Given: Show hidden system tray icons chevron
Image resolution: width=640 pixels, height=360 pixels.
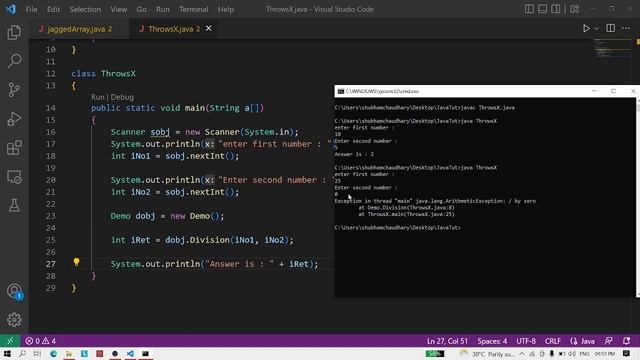Looking at the screenshot, I should pyautogui.click(x=522, y=354).
